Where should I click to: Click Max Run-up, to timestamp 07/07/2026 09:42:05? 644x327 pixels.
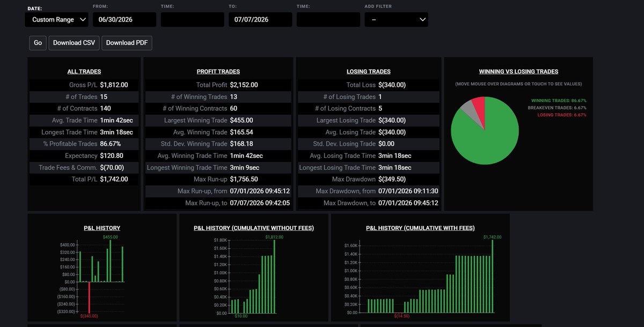pyautogui.click(x=260, y=203)
